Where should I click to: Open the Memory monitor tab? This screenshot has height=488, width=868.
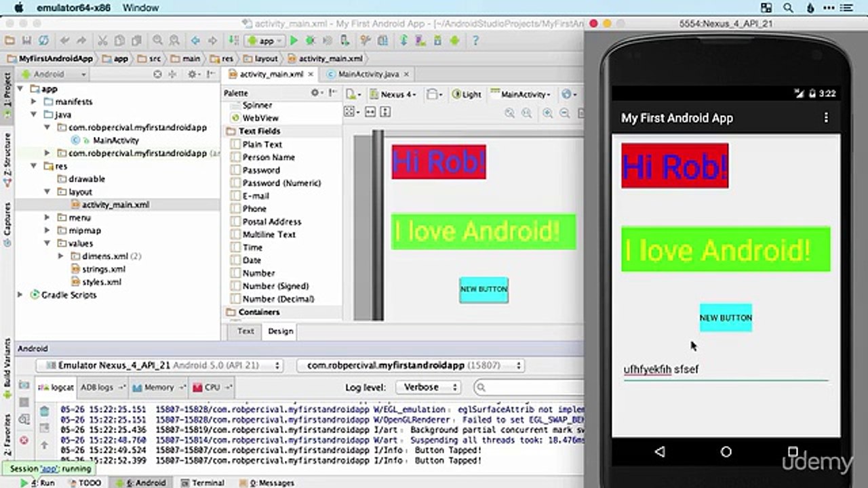157,387
